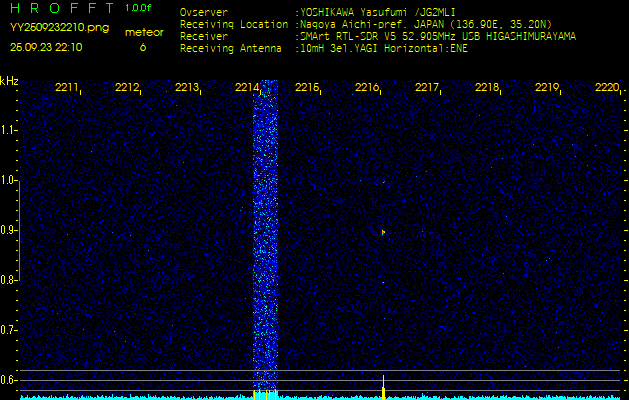Click the 2216 time marker
629x400 pixels.
(x=367, y=87)
